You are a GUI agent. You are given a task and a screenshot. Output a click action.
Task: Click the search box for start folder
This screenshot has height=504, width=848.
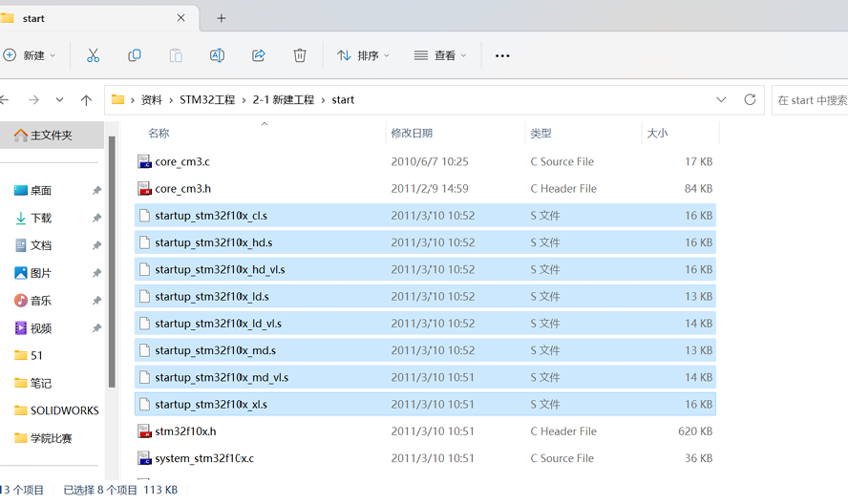[x=810, y=99]
